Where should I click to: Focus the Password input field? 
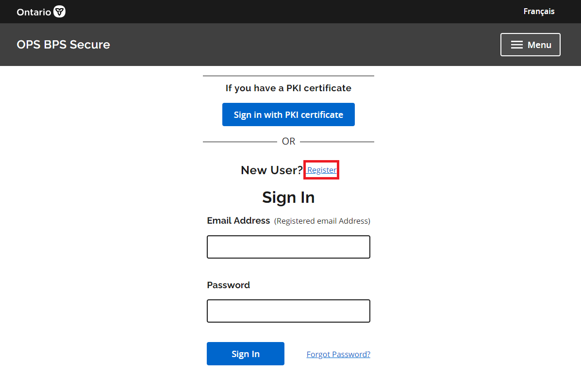point(288,311)
